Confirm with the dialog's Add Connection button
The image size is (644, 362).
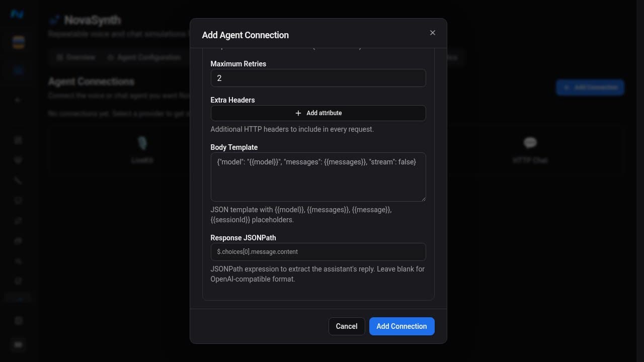[401, 326]
